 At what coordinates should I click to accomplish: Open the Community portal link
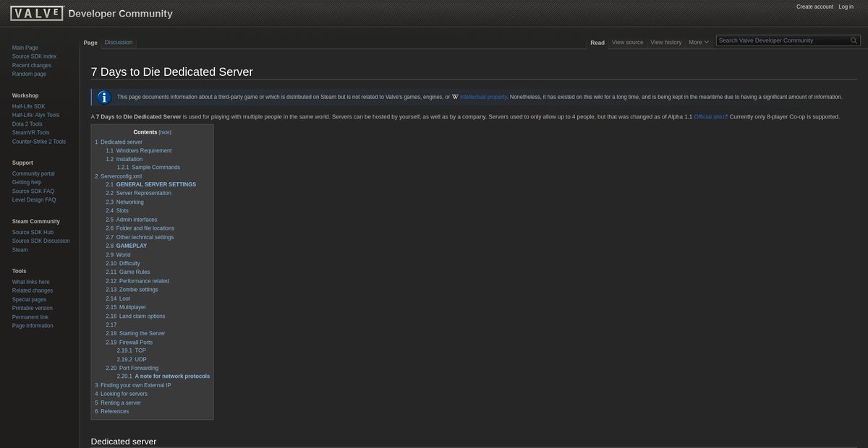33,173
